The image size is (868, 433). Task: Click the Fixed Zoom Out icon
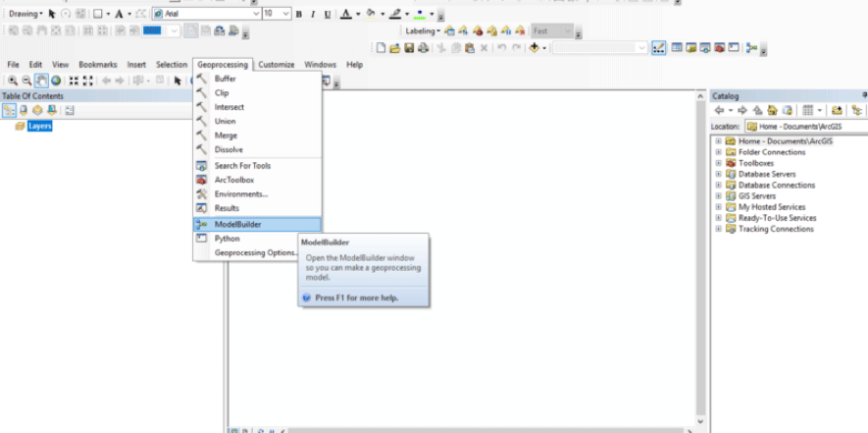point(87,81)
